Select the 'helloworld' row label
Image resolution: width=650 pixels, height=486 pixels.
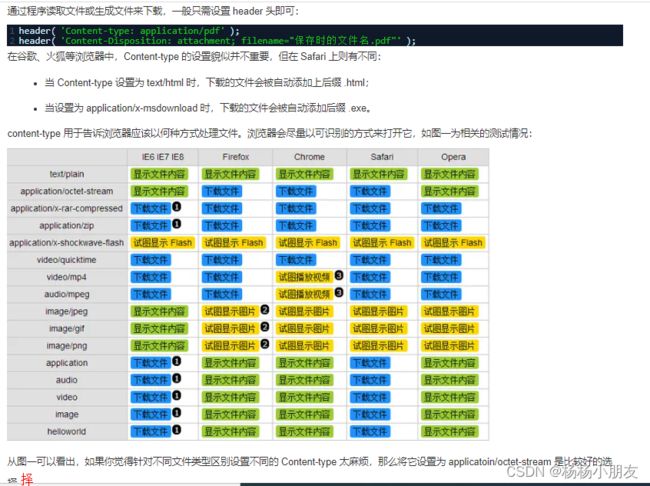pos(67,432)
